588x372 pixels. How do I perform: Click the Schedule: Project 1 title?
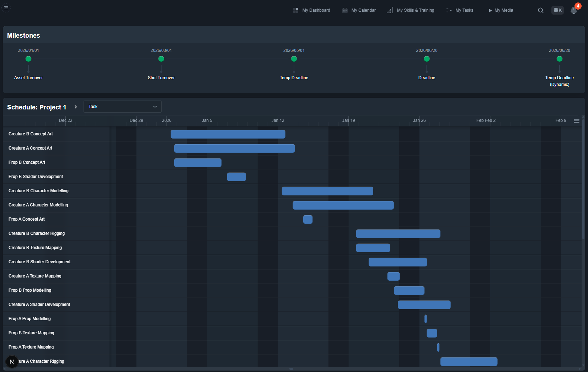pos(37,107)
